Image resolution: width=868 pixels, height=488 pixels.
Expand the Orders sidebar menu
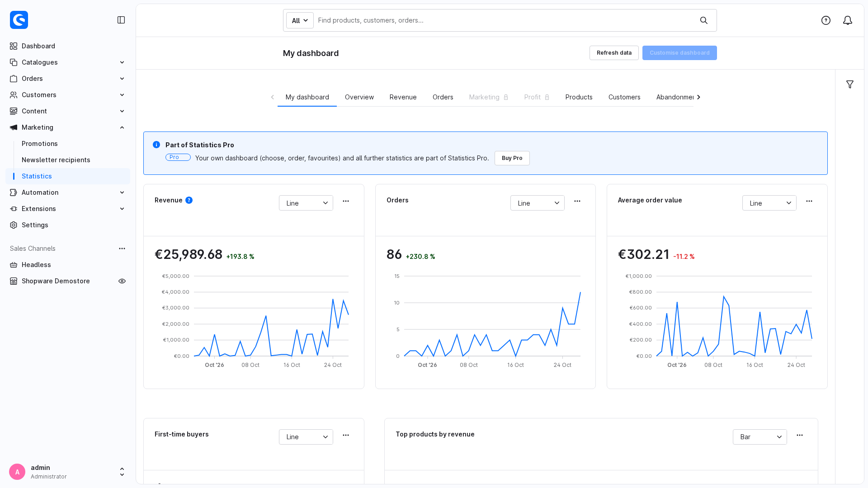[68, 79]
